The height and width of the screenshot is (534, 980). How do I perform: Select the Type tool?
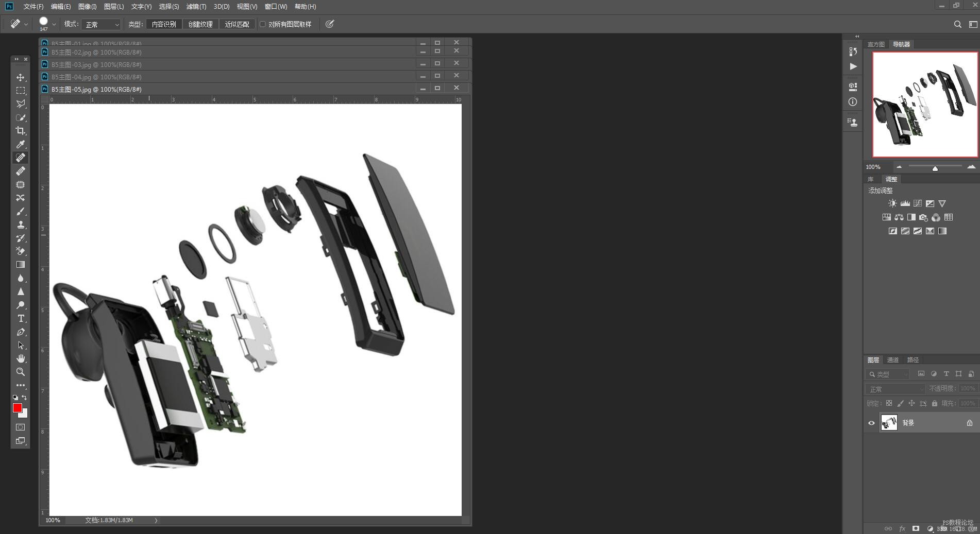[x=21, y=318]
